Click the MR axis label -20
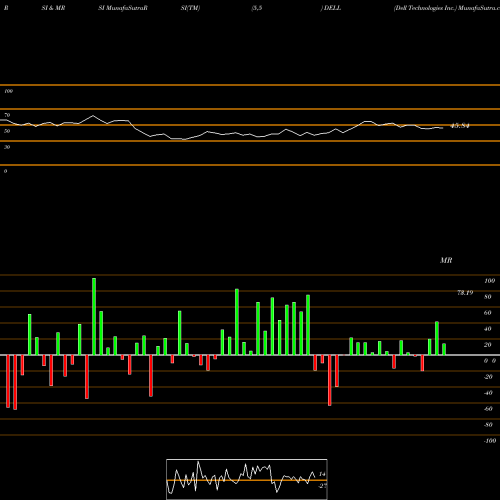Screen dimensions: 500x500 coord(488,377)
